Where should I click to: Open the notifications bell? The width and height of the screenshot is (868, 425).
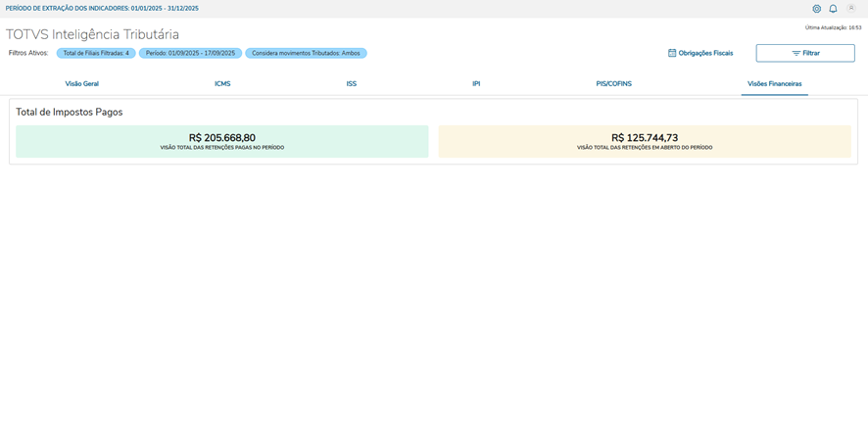tap(833, 9)
